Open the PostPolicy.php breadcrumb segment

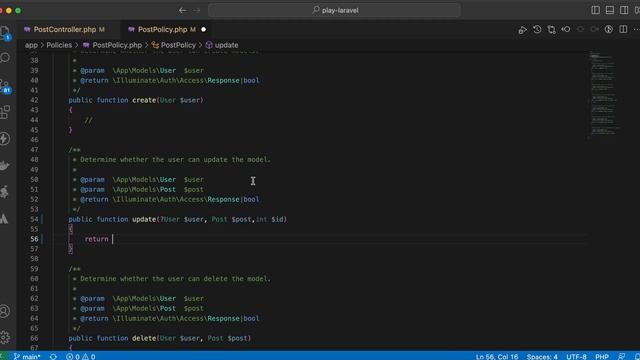(x=112, y=45)
